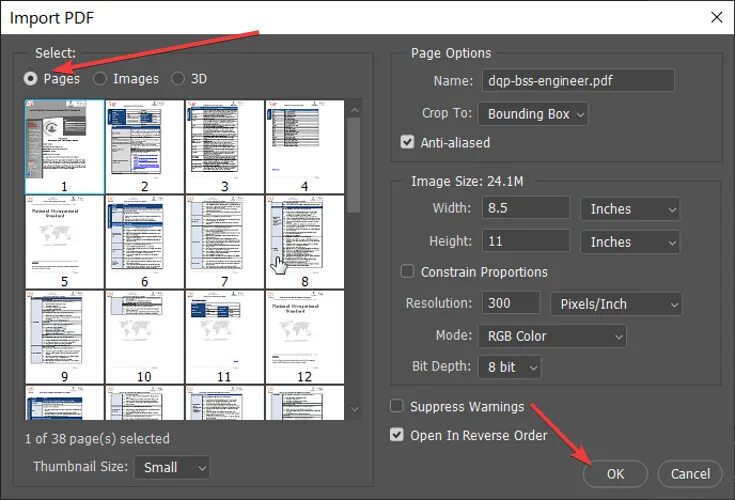Select page 11 thumbnail
This screenshot has width=735, height=500.
coord(225,337)
